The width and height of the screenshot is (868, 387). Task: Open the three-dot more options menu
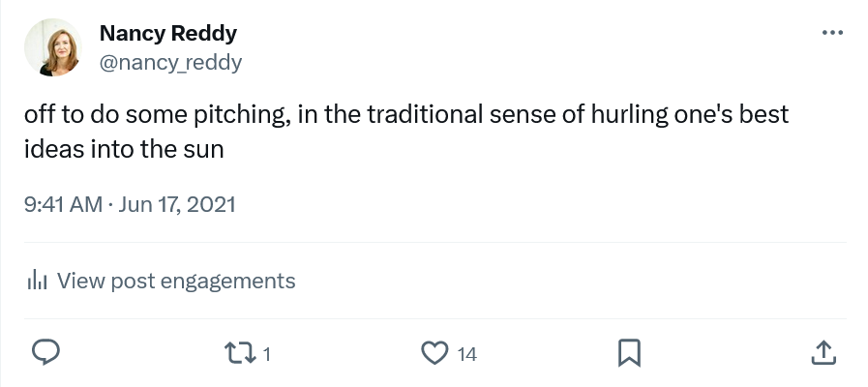pyautogui.click(x=831, y=33)
